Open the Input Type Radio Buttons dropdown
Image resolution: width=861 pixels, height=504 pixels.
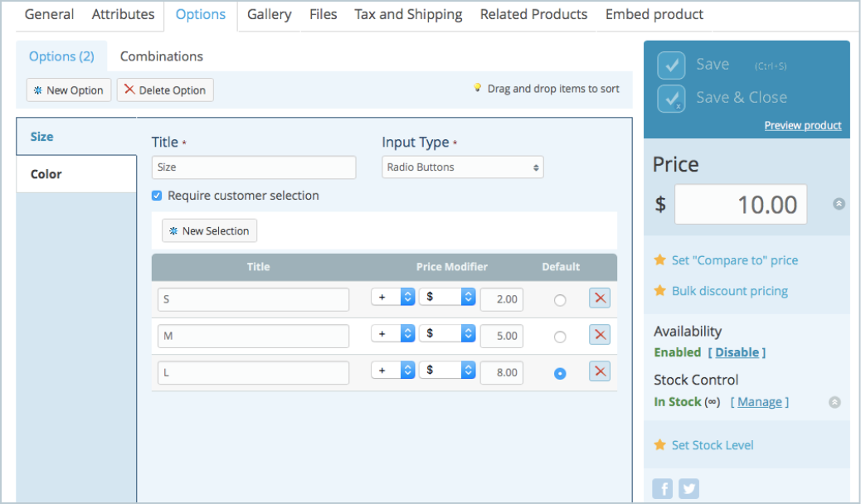463,167
